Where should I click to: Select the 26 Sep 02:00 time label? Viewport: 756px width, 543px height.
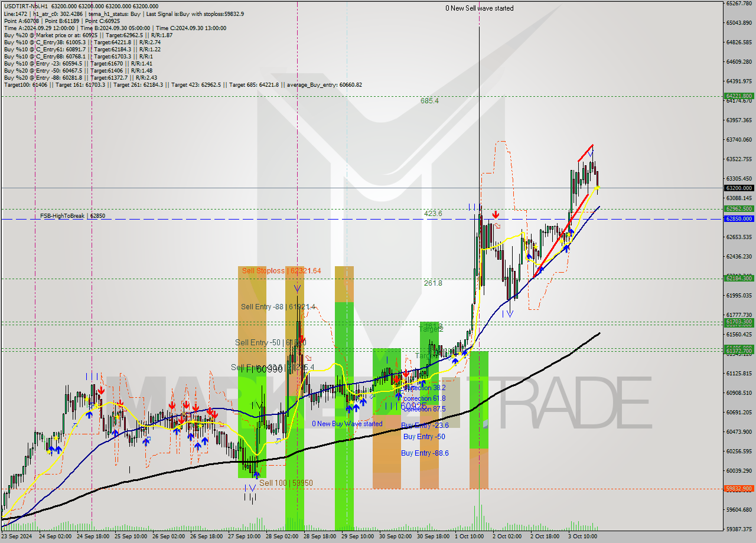coord(168,537)
